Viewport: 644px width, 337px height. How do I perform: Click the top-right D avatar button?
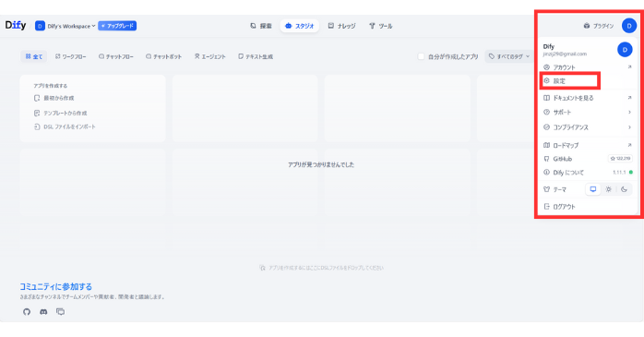pyautogui.click(x=629, y=26)
